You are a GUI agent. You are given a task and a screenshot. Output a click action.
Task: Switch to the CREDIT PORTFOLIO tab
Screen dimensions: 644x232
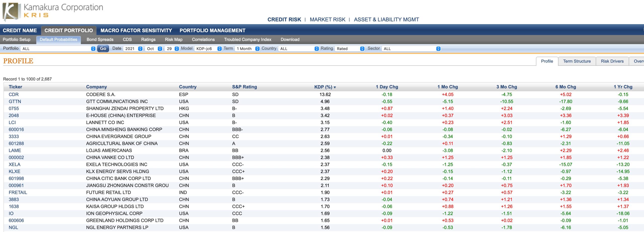point(69,30)
